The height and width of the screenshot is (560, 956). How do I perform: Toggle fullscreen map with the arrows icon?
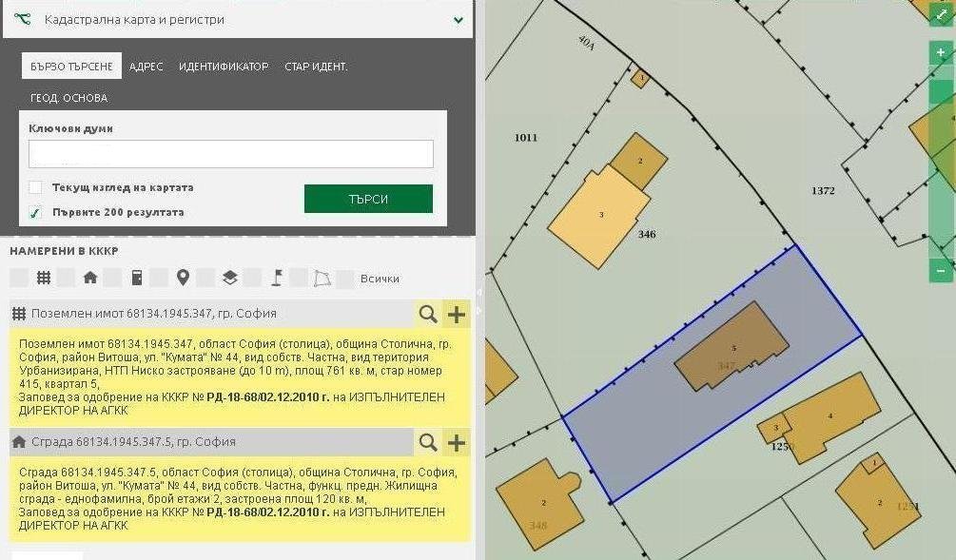point(941,15)
